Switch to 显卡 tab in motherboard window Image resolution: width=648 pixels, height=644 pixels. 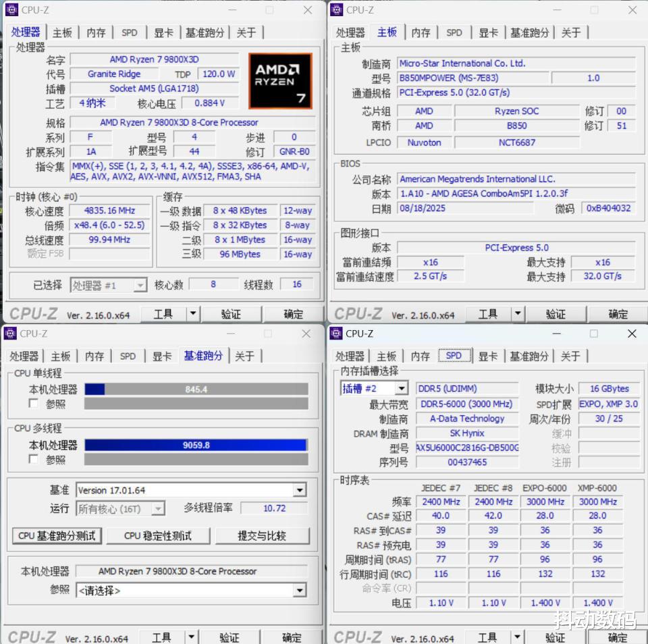pos(488,32)
